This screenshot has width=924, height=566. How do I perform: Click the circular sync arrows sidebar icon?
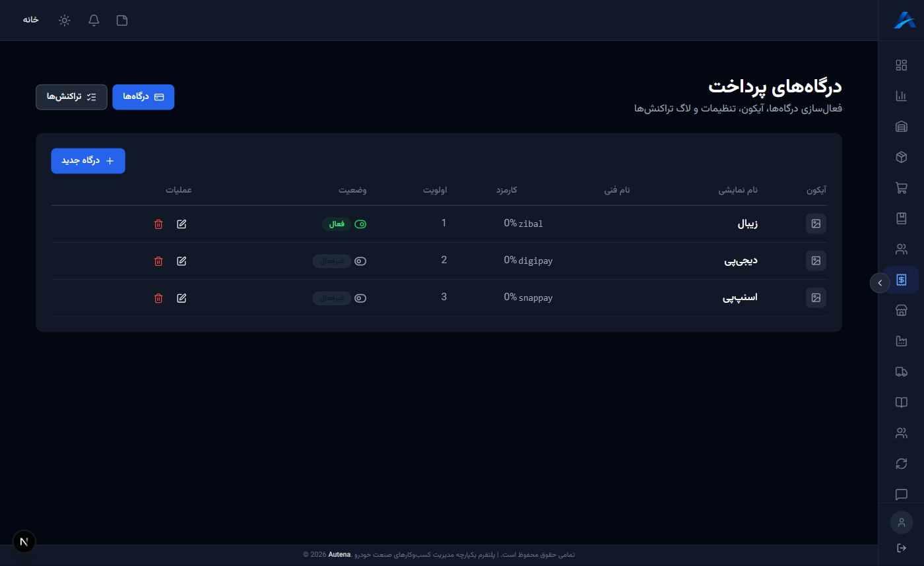click(901, 464)
